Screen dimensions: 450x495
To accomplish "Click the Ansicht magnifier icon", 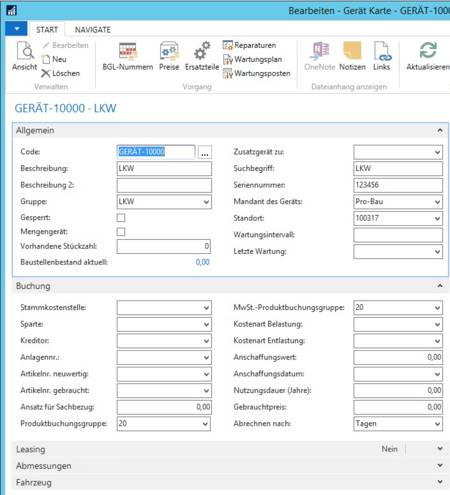I will click(25, 51).
